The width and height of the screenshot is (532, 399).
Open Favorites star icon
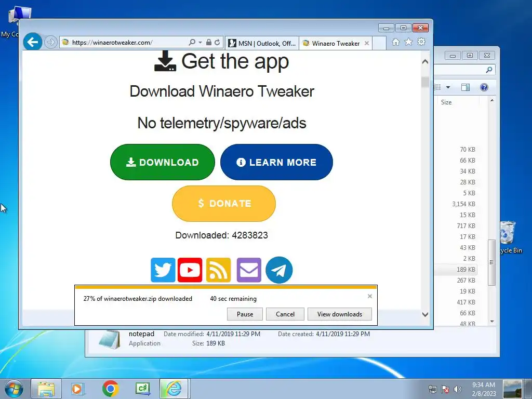(x=408, y=42)
